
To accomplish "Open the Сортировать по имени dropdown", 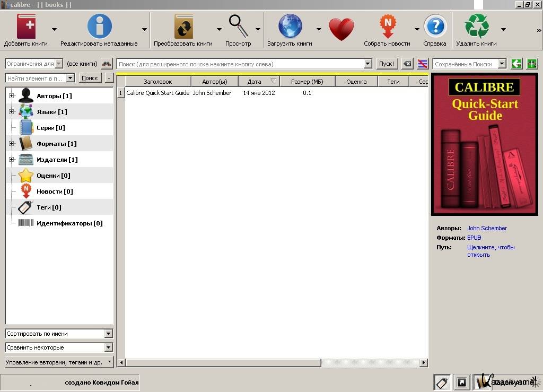I will 59,334.
